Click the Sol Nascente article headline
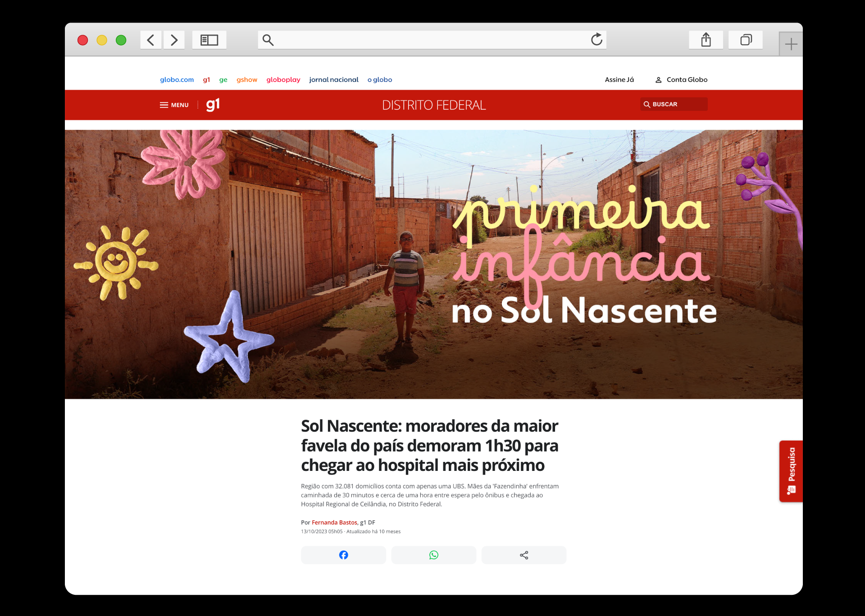The width and height of the screenshot is (865, 616). tap(429, 445)
